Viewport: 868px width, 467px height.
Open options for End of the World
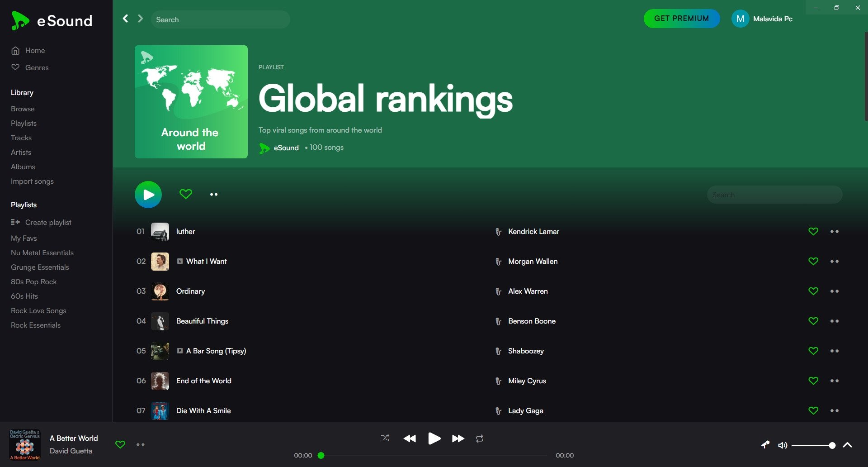[x=835, y=381]
